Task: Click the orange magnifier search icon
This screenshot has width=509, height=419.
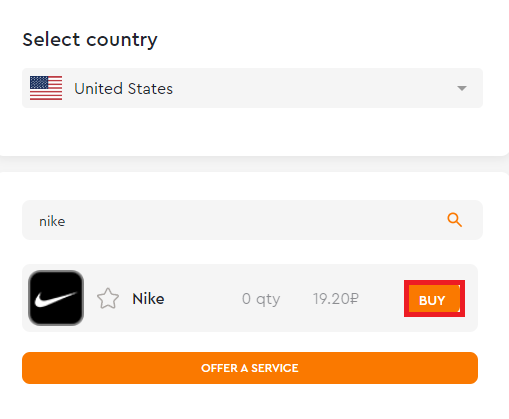Action: [454, 220]
